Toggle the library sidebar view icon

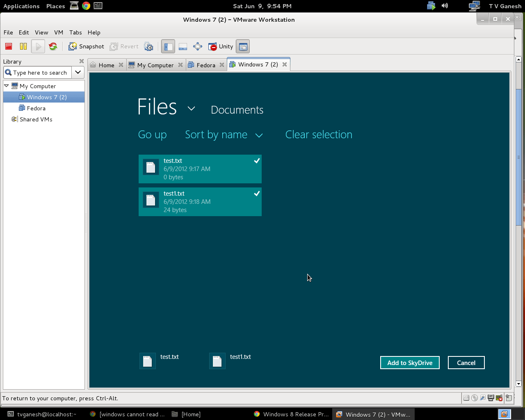point(168,46)
